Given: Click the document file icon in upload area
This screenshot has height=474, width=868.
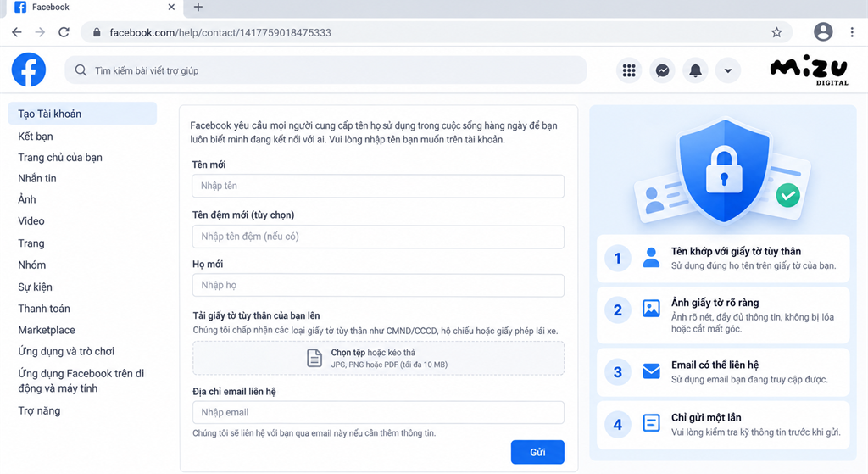Looking at the screenshot, I should pos(314,358).
